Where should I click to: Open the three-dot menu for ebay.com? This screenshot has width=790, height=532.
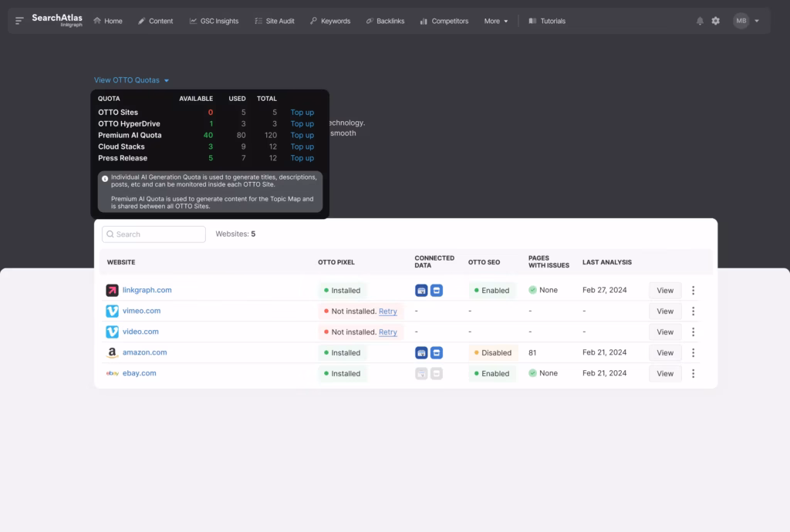tap(693, 373)
